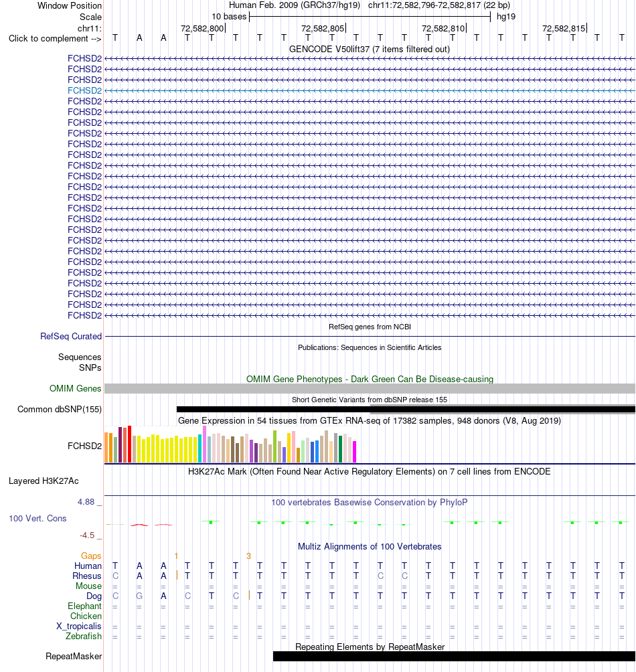Viewport: 636px width, 672px height.
Task: Click the X_tropicalis alignment row label
Action: pos(79,626)
